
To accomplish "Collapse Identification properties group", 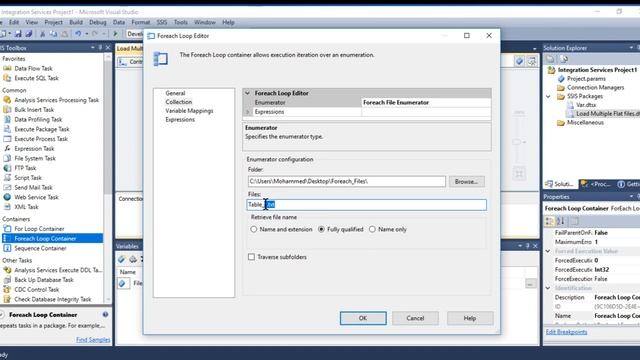I will click(548, 288).
